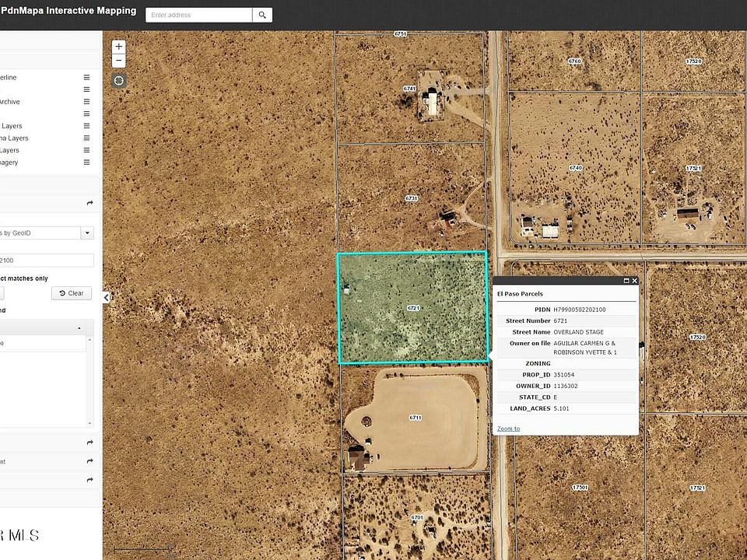Expand the bottommost sidebar panel via its arrow
This screenshot has width=747, height=560.
(89, 481)
